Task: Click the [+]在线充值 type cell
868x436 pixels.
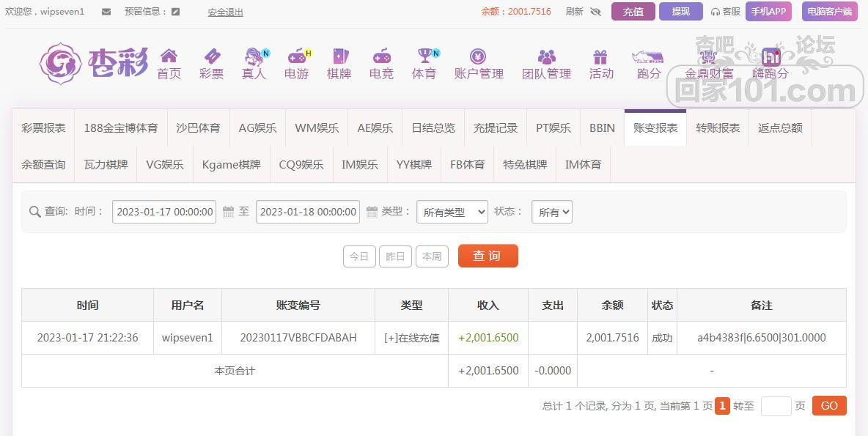Action: pos(412,338)
